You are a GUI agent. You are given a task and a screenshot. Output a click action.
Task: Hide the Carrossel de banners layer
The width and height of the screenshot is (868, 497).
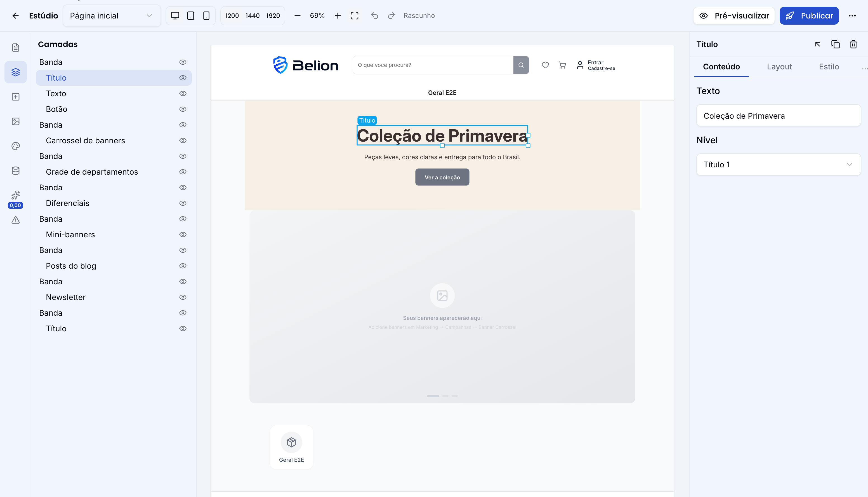pos(183,141)
